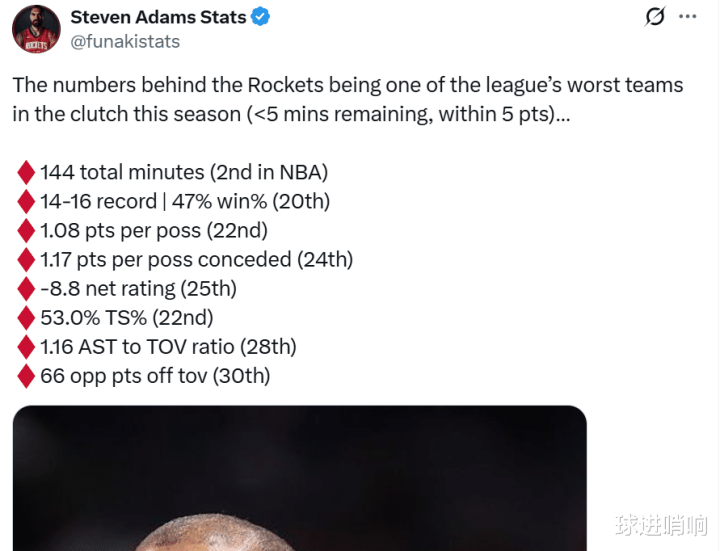Select the 1.17 pts per poss conceded line
The height and width of the screenshot is (551, 720).
click(196, 260)
